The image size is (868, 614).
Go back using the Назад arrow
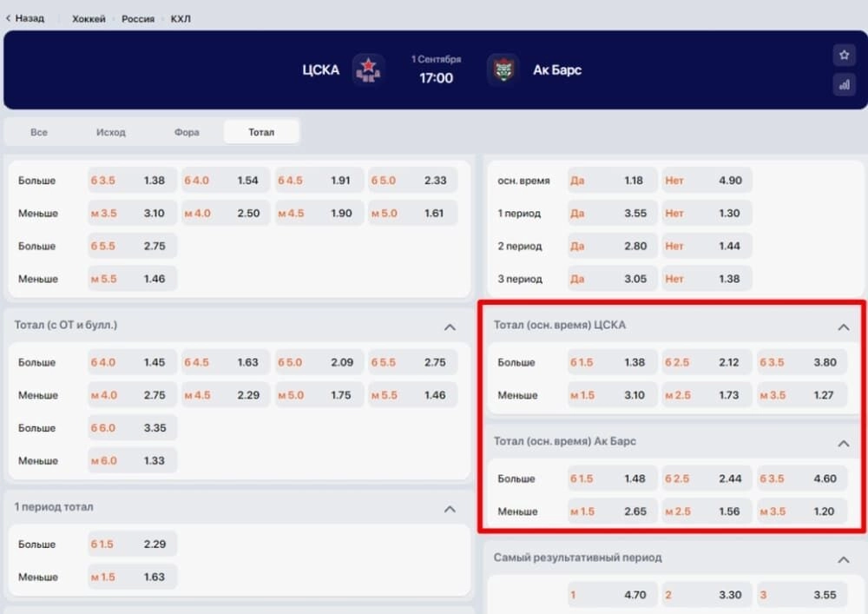click(x=25, y=18)
